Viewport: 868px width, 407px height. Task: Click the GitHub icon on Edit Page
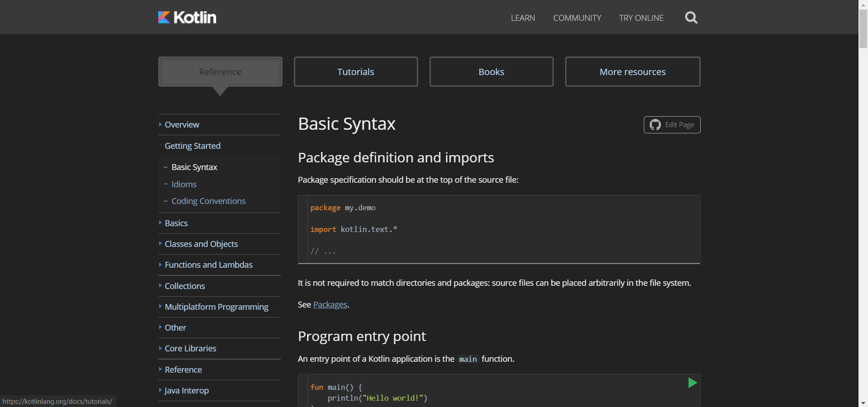(655, 125)
